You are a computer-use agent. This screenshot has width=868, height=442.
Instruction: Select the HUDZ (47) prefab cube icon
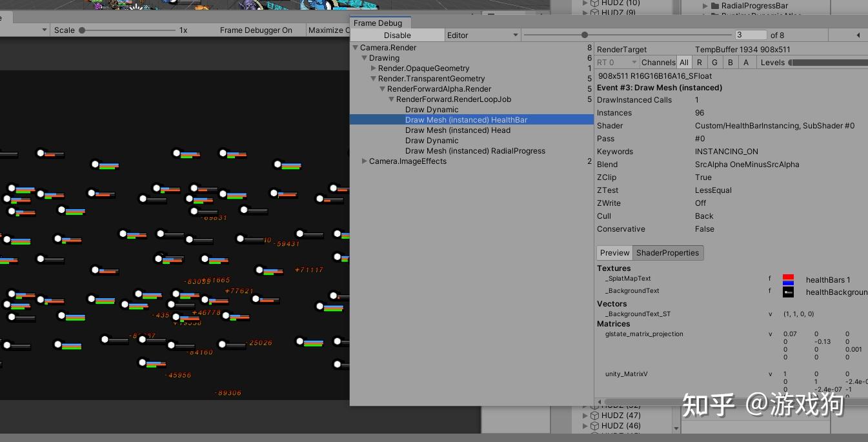594,415
